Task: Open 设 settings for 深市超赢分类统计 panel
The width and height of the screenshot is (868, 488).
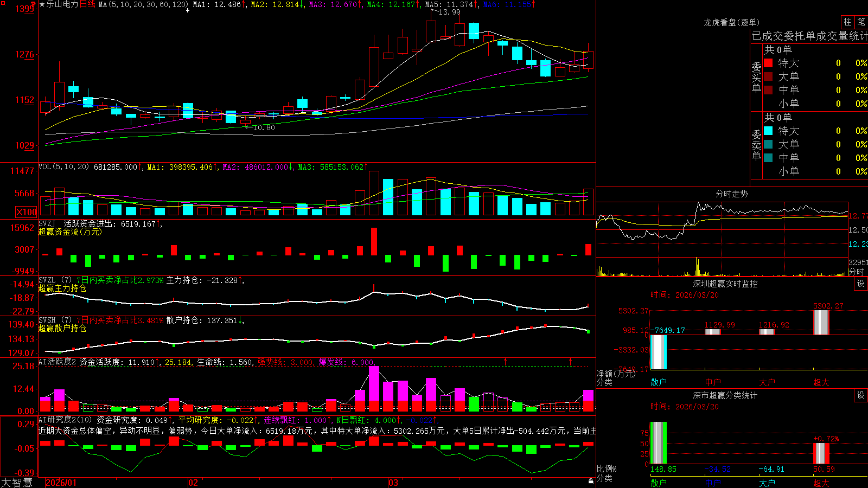Action: click(x=861, y=395)
